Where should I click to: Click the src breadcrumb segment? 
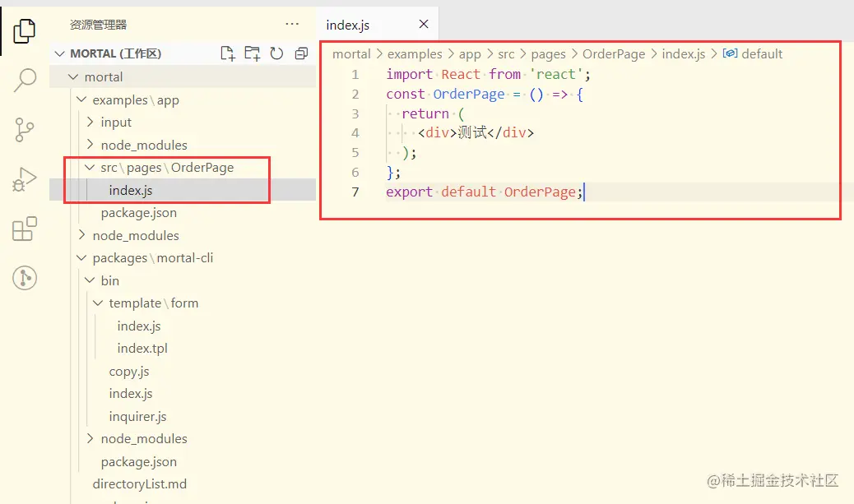506,54
